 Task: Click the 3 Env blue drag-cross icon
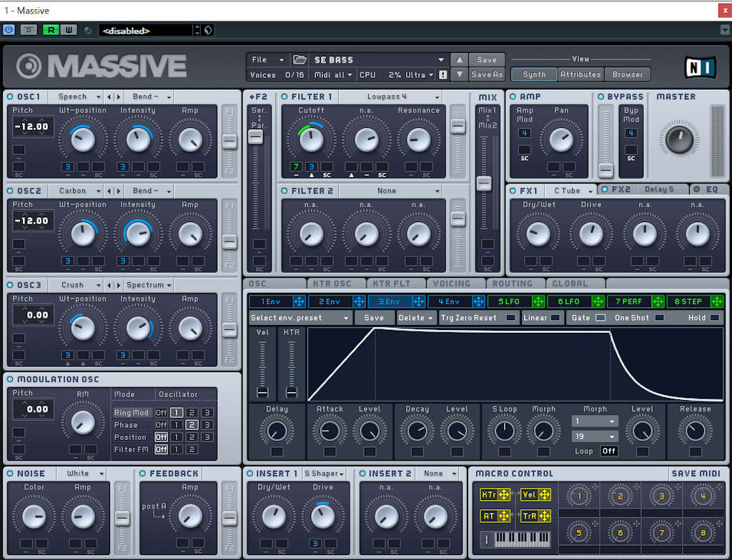pyautogui.click(x=419, y=301)
